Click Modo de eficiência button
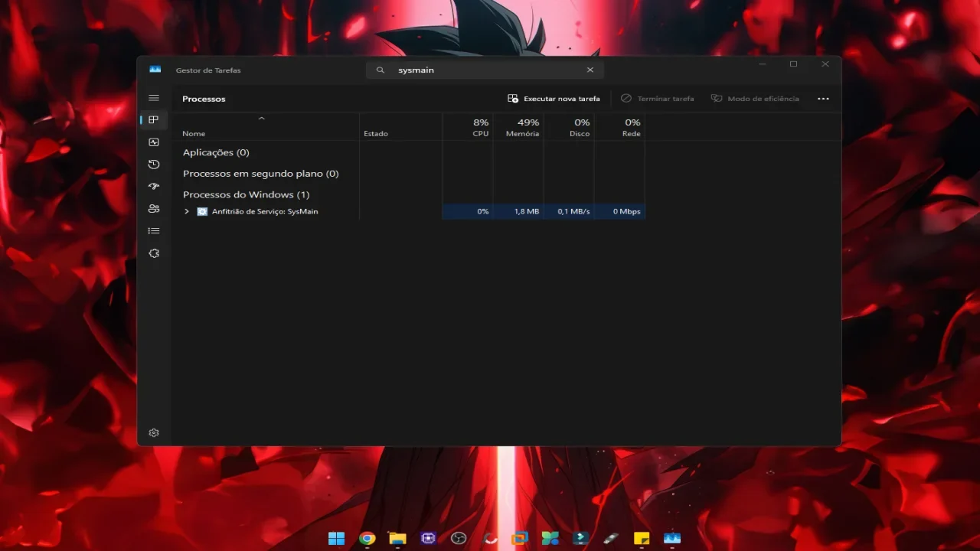The height and width of the screenshot is (551, 980). click(x=755, y=99)
